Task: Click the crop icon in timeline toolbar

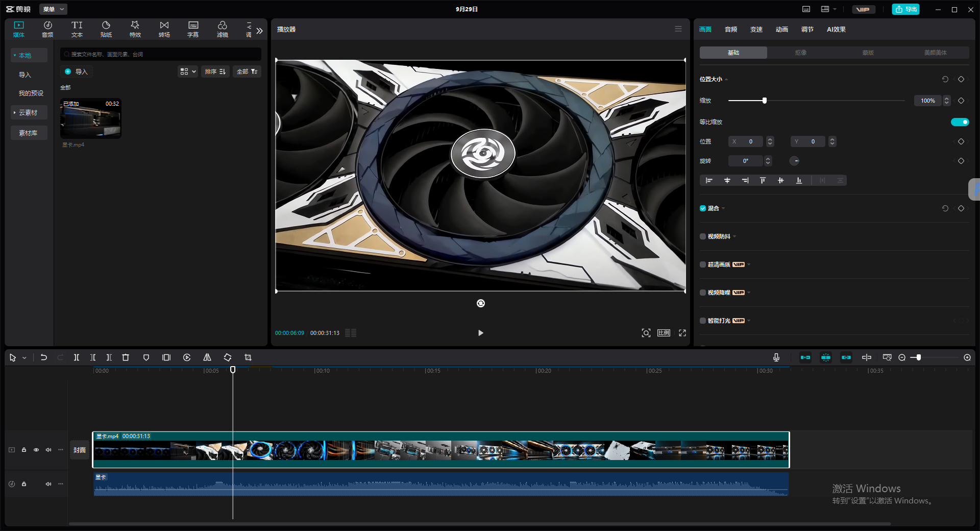Action: click(248, 357)
